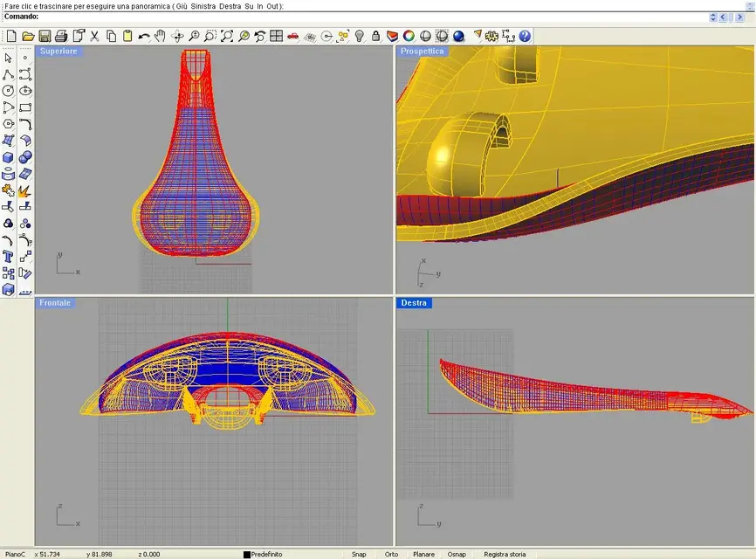Open object properties via the color wheel icon
The image size is (756, 559).
point(409,36)
